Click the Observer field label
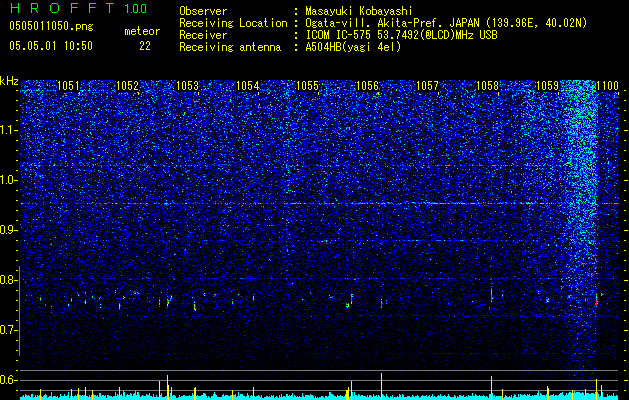Viewport: 629px width, 400px height. (203, 11)
